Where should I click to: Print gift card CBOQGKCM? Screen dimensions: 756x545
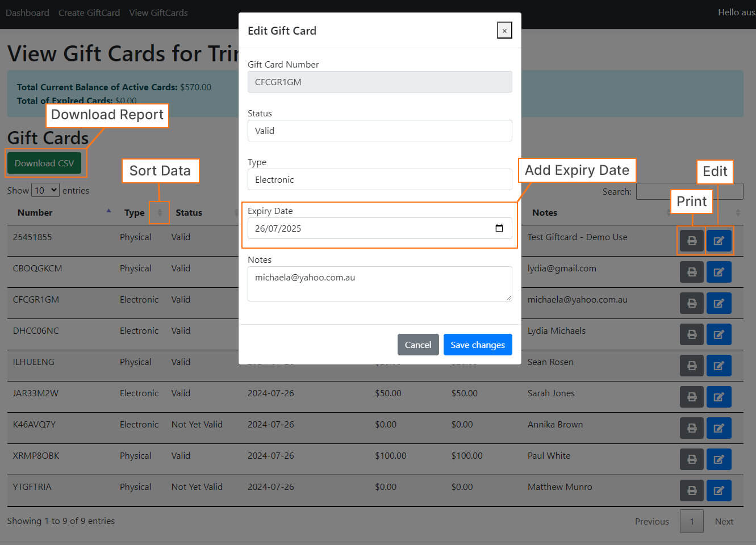coord(691,271)
